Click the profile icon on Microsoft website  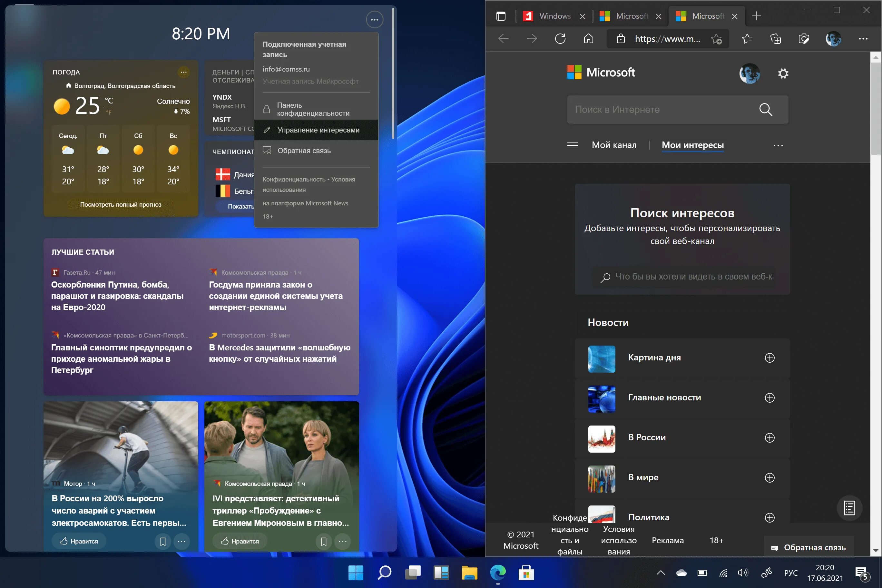(748, 73)
